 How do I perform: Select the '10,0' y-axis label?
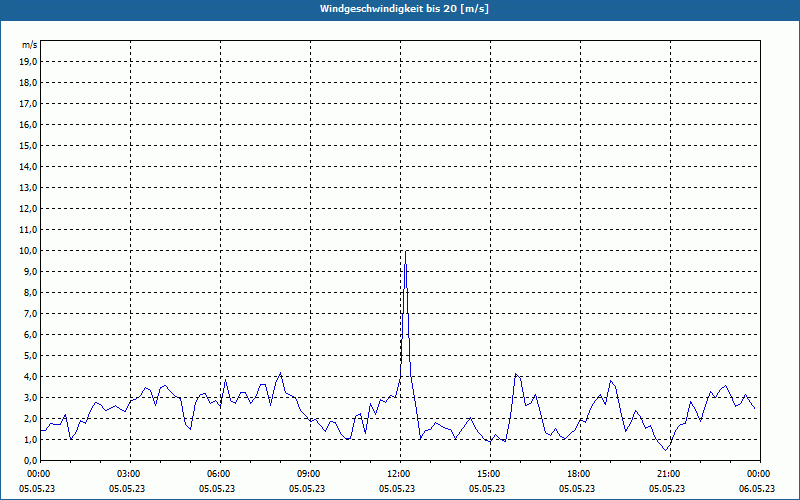coord(28,251)
